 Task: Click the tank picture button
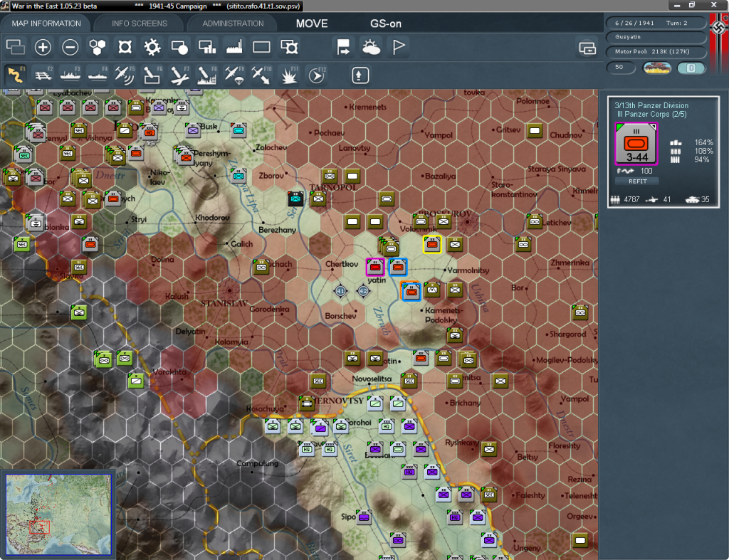[656, 68]
